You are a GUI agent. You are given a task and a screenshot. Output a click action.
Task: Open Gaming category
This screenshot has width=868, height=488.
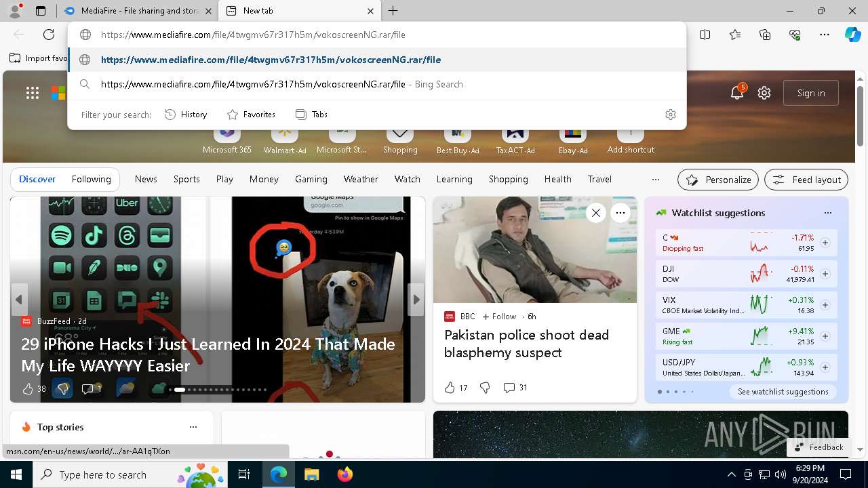click(x=311, y=179)
